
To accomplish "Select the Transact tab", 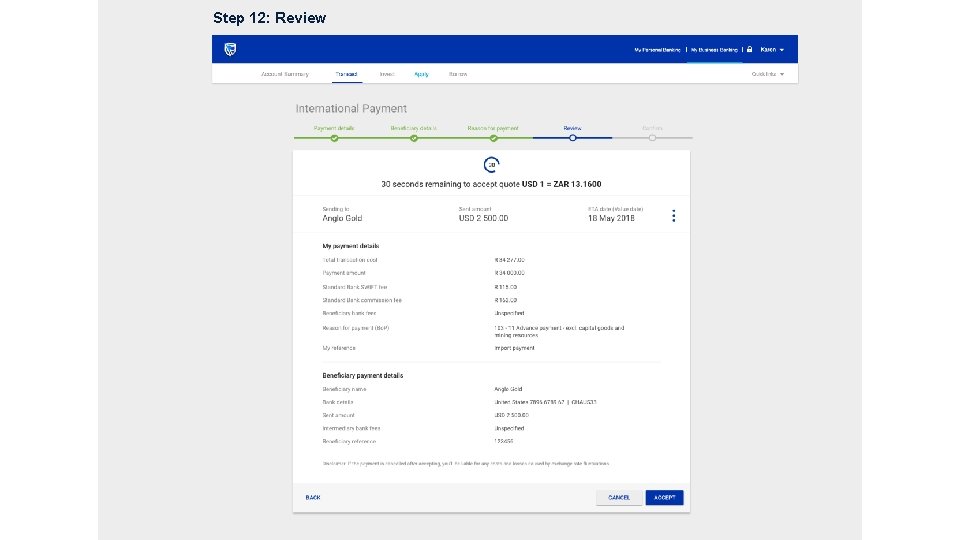I will [346, 74].
